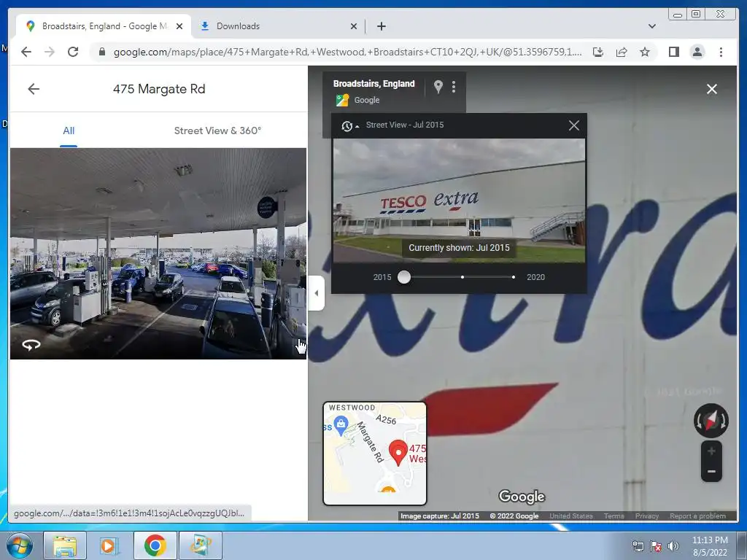747x560 pixels.
Task: Jump to the 2020 timeline point
Action: [513, 277]
